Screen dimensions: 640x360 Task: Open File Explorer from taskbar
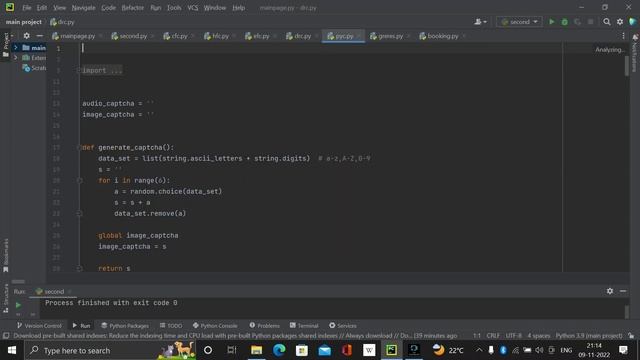pyautogui.click(x=257, y=350)
